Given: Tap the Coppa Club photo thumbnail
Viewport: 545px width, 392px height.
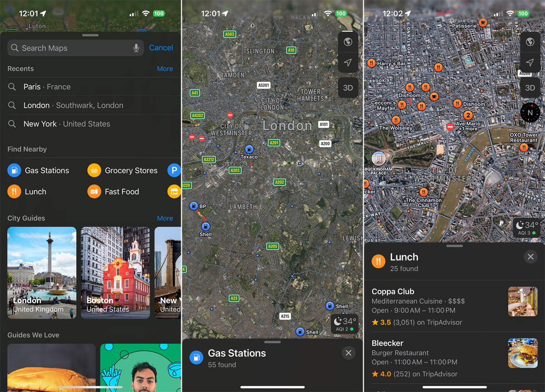Looking at the screenshot, I should click(523, 301).
